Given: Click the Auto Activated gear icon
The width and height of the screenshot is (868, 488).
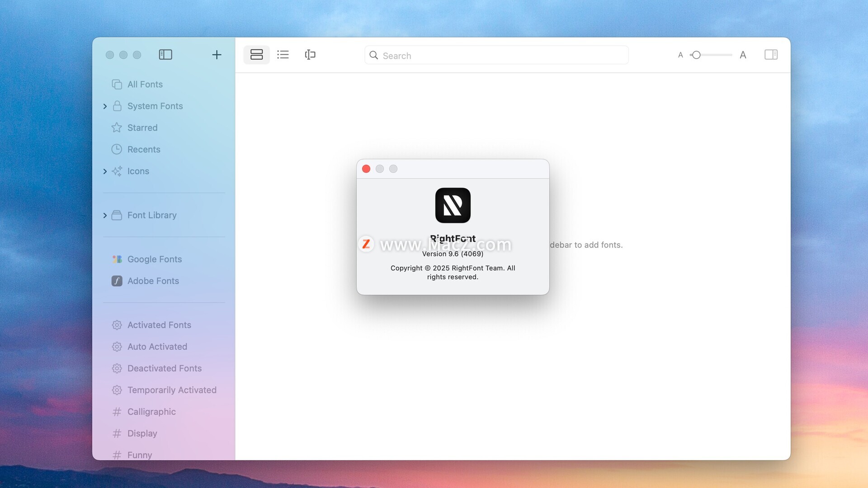Looking at the screenshot, I should (x=117, y=347).
